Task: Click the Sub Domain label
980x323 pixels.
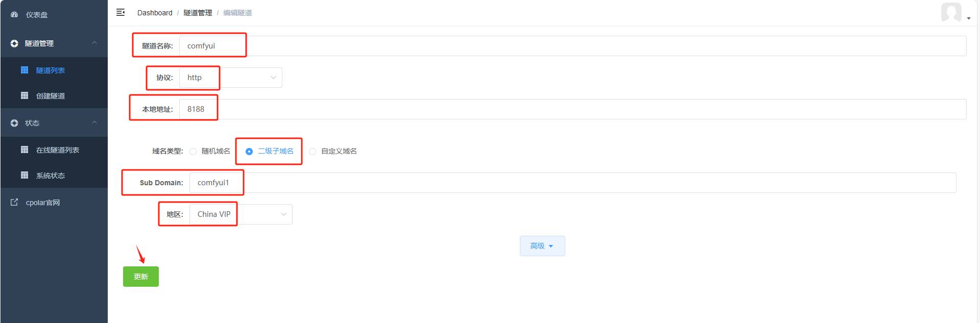Action: [161, 183]
